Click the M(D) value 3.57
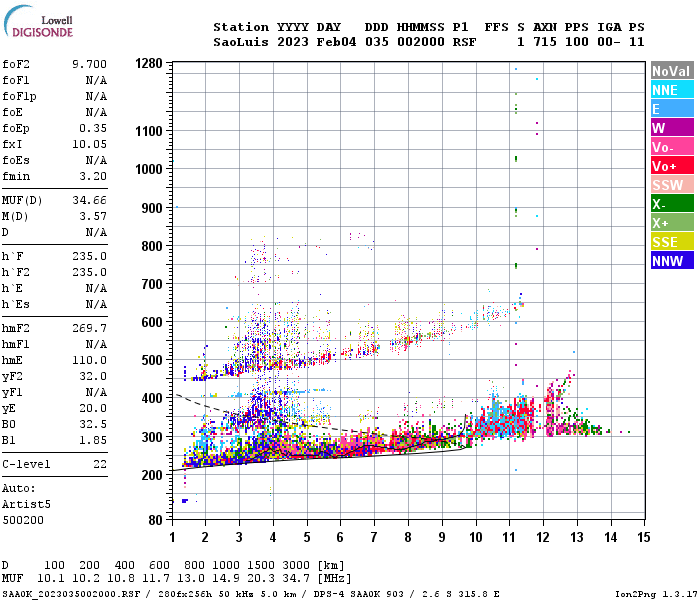Viewport: 700px width, 600px height. point(93,217)
